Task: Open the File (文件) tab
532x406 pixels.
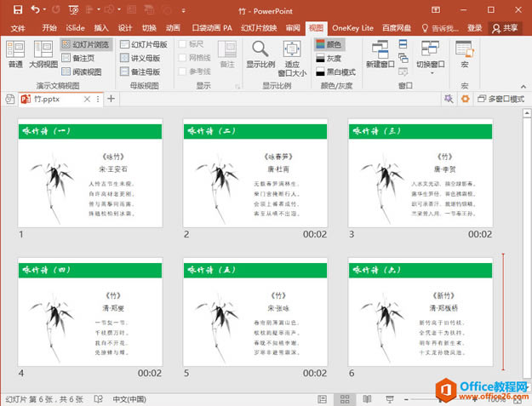Action: [18, 28]
